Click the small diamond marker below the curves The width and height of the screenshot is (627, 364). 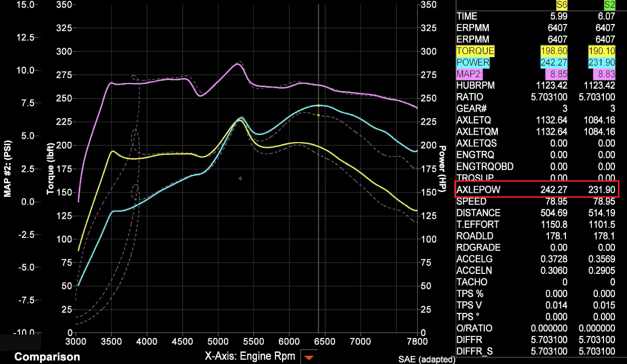(240, 178)
